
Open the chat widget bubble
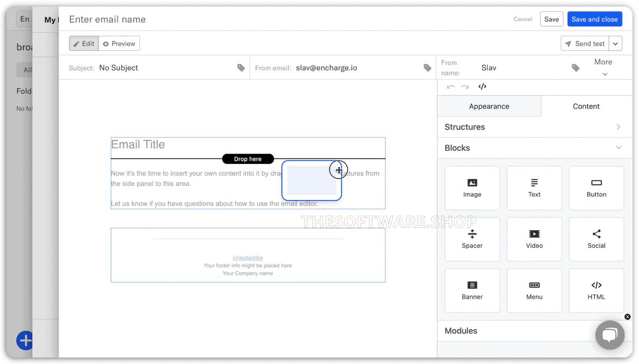[609, 334]
